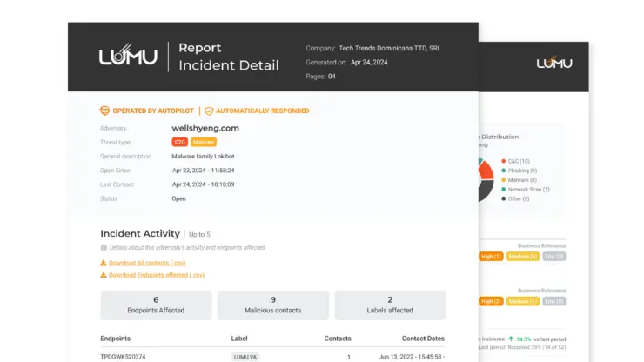Viewport: 644px width, 362px height.
Task: Select the red C2C threat type tag
Action: tap(180, 142)
